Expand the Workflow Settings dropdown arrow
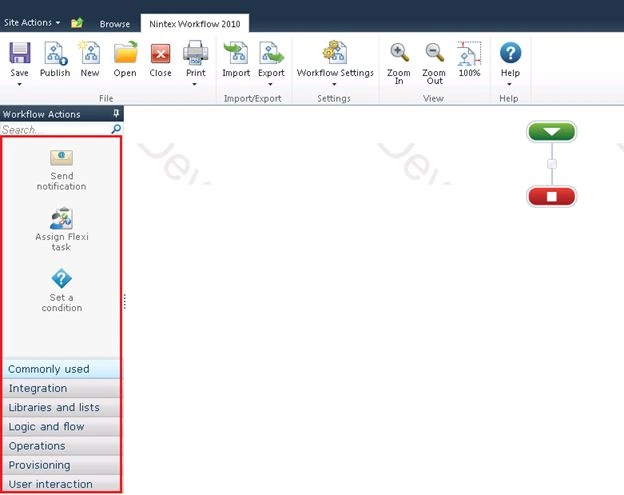Screen dimensions: 624x495 334,84
